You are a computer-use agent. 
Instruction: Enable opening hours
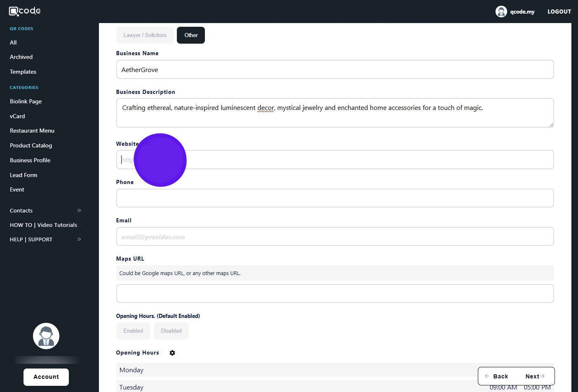(133, 331)
